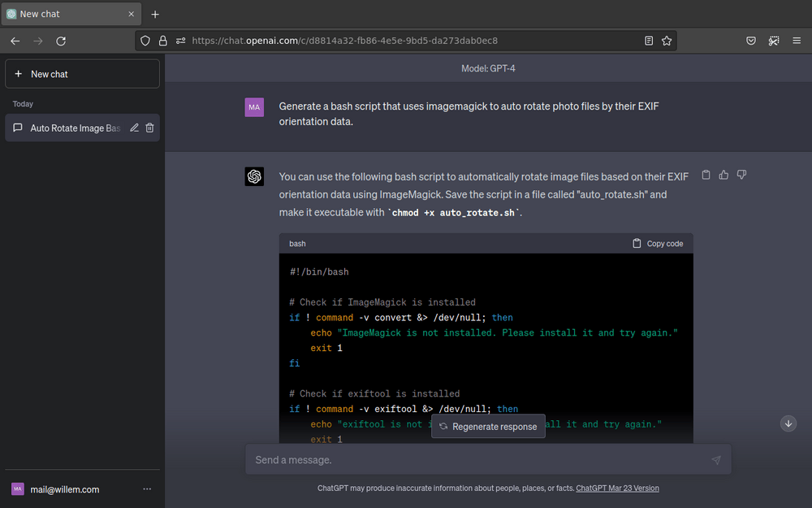Delete the Auto Rotate chat with trash icon
812x508 pixels.
149,128
